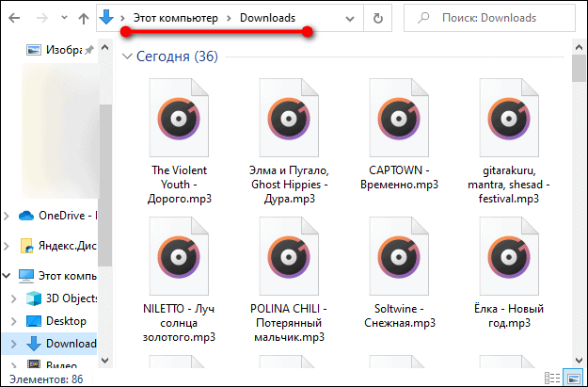The image size is (588, 387).
Task: Open recent locations dropdown arrow
Action: [x=64, y=18]
